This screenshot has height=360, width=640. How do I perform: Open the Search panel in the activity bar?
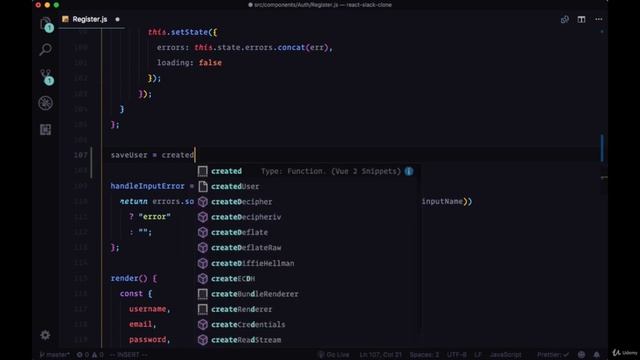coord(46,50)
